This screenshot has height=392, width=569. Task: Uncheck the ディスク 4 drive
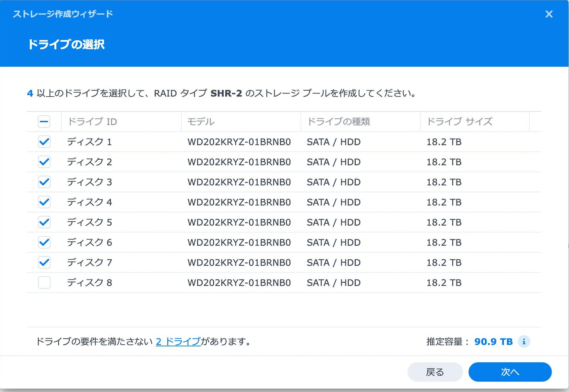tap(44, 202)
